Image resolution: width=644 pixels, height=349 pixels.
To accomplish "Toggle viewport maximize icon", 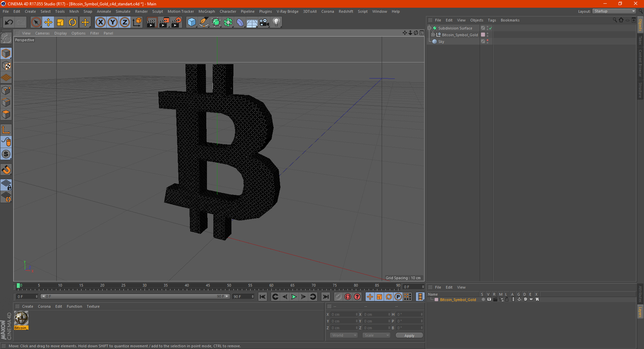I will point(422,33).
